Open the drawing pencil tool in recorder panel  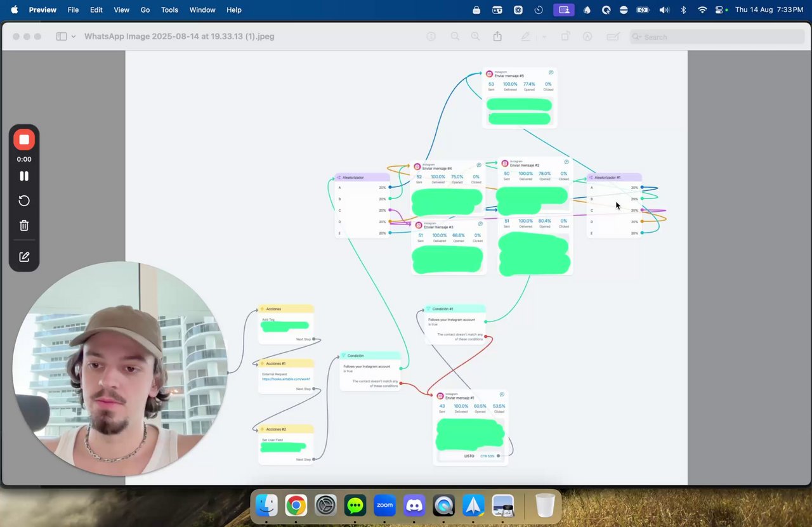pyautogui.click(x=24, y=257)
